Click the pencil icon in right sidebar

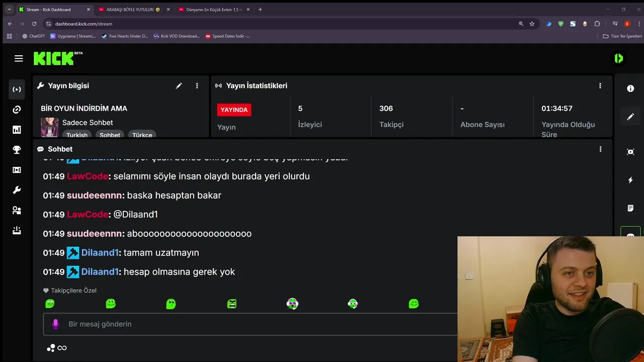click(x=630, y=117)
